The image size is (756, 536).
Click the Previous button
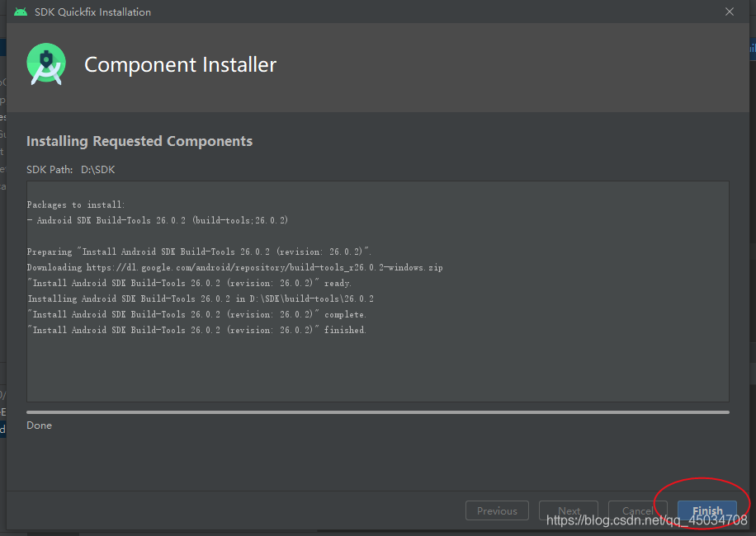tap(497, 510)
